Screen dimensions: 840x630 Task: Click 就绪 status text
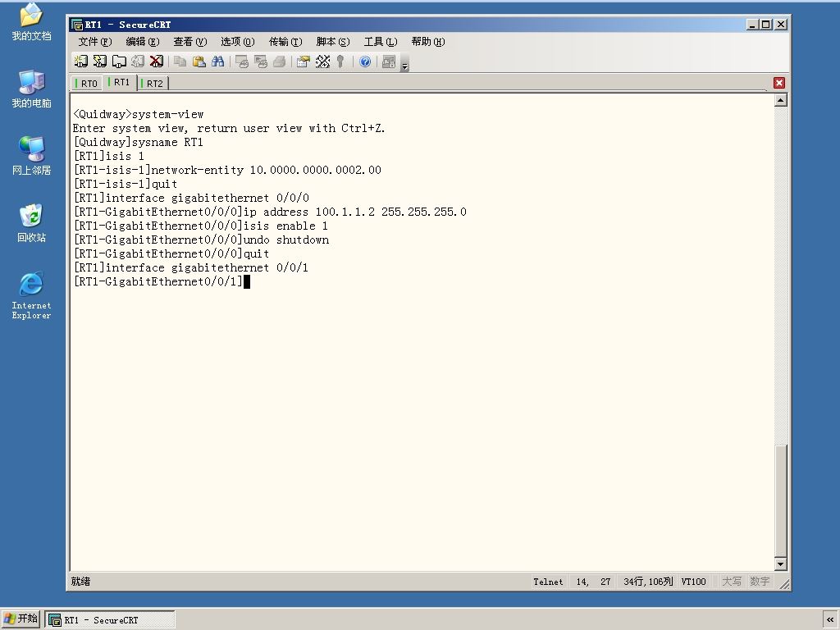80,582
